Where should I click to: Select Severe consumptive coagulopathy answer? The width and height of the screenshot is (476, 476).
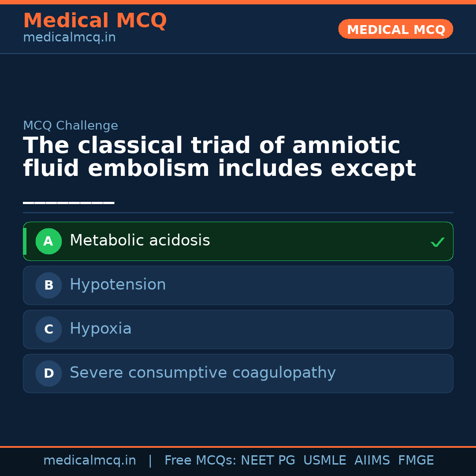tap(202, 373)
